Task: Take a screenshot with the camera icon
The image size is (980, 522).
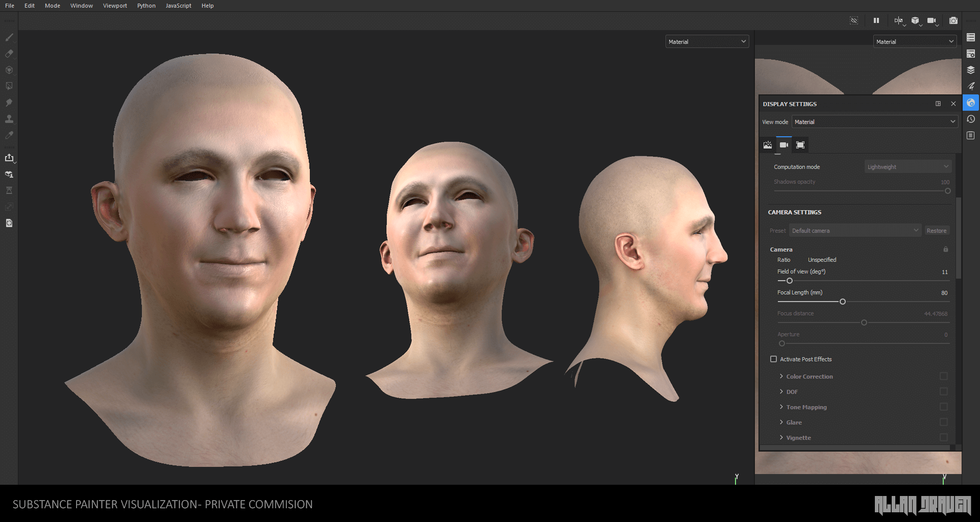Action: [953, 20]
